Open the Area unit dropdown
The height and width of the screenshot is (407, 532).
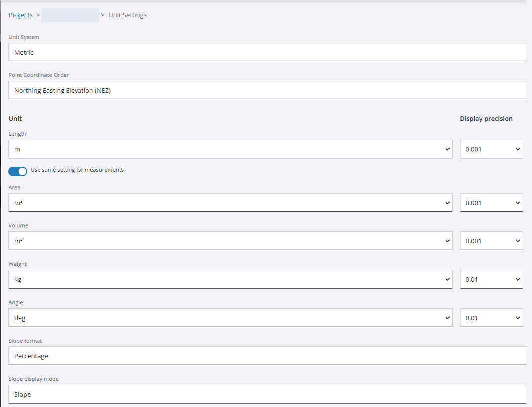coord(230,203)
